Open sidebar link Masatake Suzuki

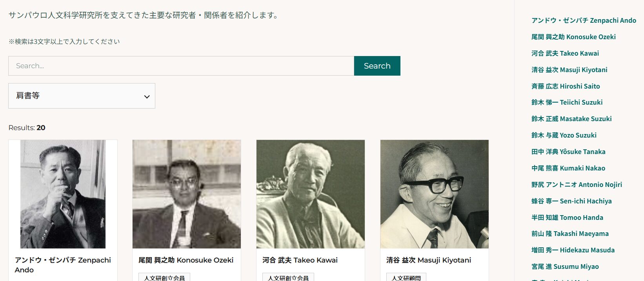[x=571, y=119]
